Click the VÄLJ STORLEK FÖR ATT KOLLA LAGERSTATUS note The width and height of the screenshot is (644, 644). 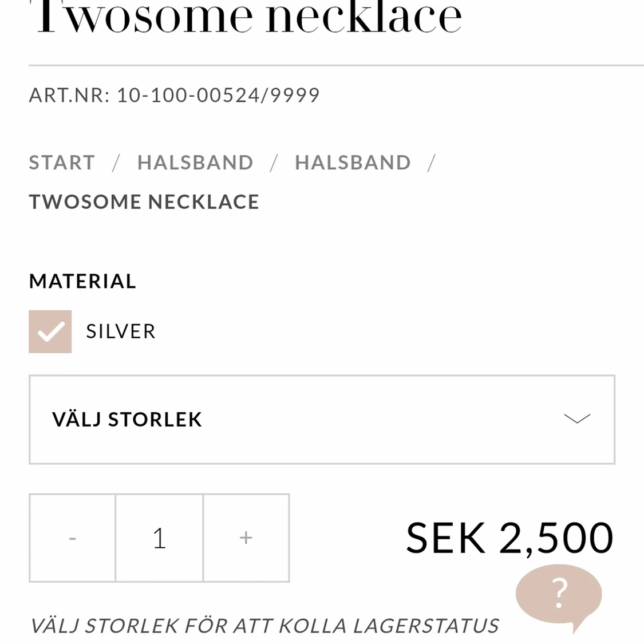[264, 626]
